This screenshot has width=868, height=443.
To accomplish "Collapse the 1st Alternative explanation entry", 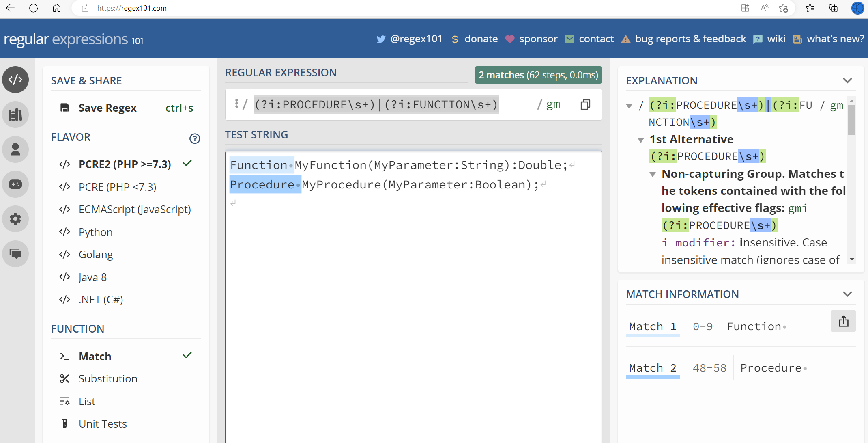I will [641, 140].
